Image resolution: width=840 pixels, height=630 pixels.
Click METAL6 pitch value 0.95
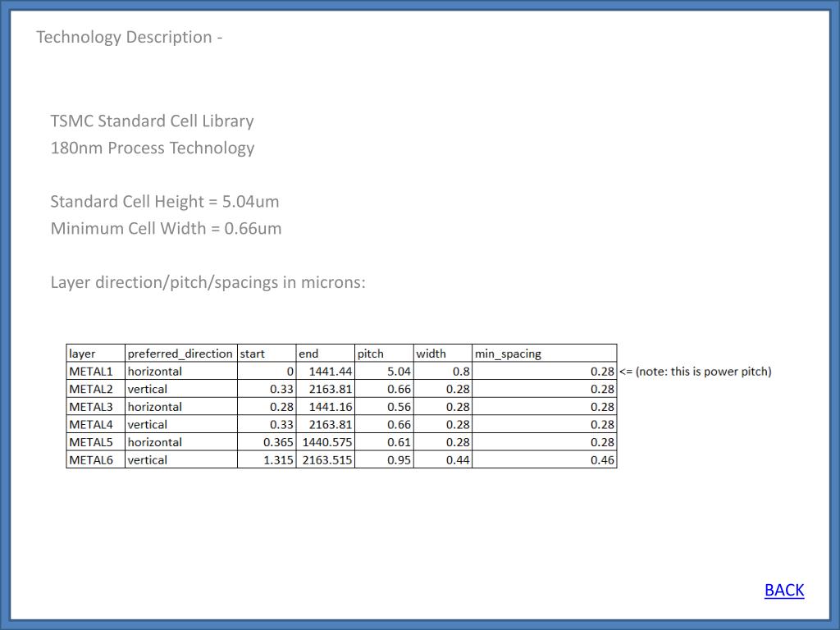click(384, 459)
